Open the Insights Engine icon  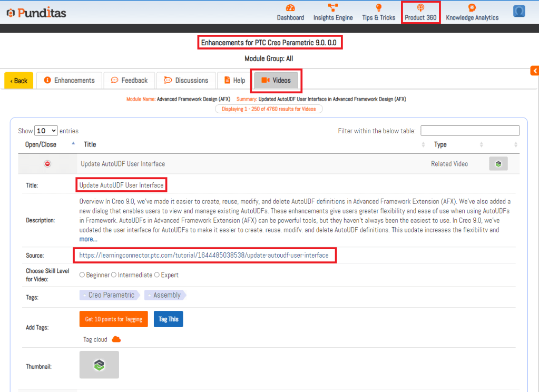pos(333,8)
